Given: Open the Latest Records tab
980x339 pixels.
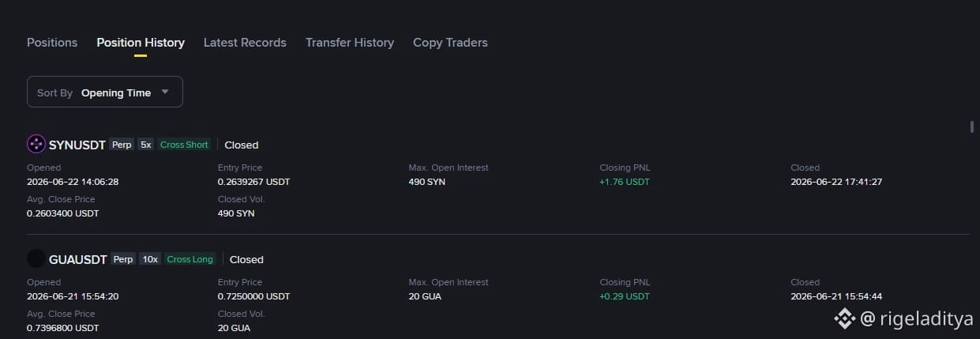Looking at the screenshot, I should click(245, 43).
